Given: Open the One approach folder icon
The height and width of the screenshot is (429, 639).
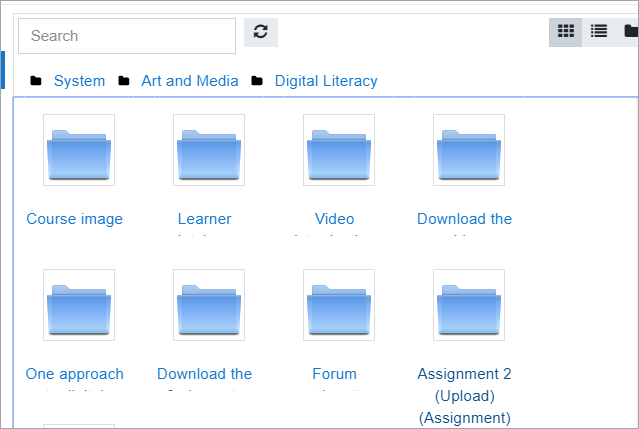Looking at the screenshot, I should coord(79,305).
